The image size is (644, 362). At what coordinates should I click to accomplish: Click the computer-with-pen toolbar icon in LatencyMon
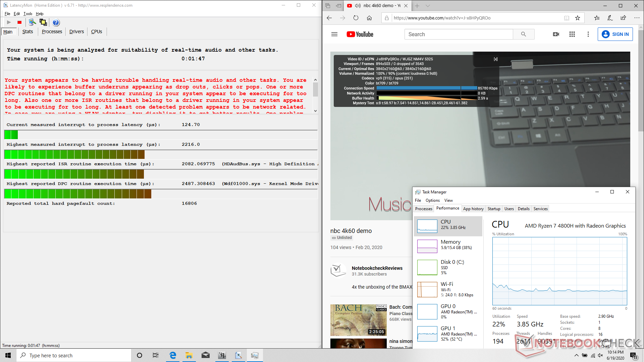pos(32,22)
